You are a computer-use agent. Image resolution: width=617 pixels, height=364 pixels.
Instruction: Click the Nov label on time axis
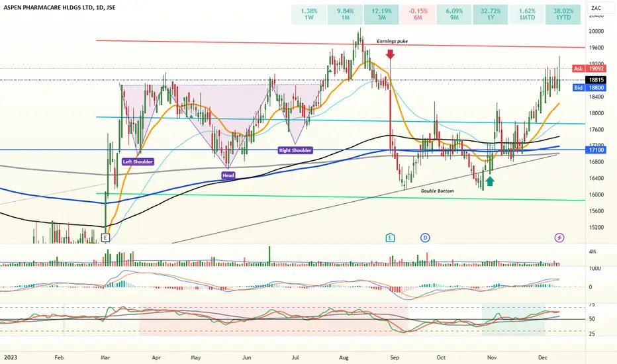(x=492, y=357)
